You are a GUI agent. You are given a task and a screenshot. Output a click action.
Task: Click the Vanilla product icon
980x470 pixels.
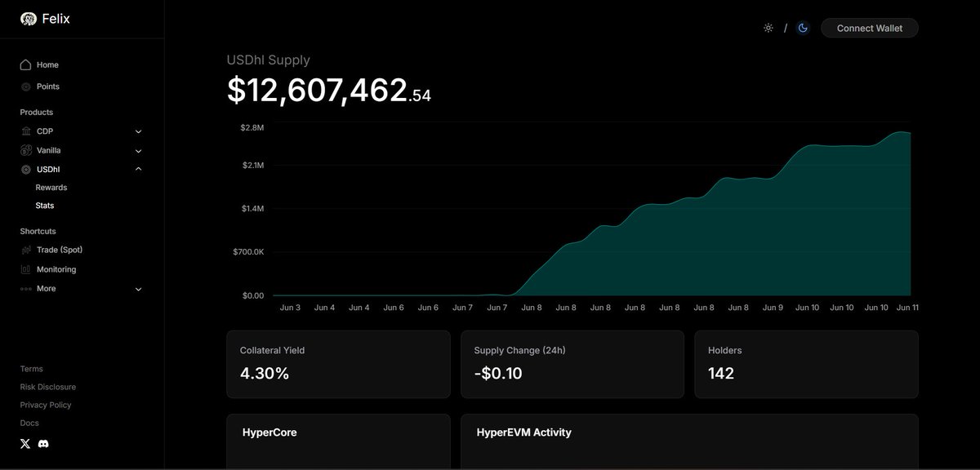click(x=26, y=150)
